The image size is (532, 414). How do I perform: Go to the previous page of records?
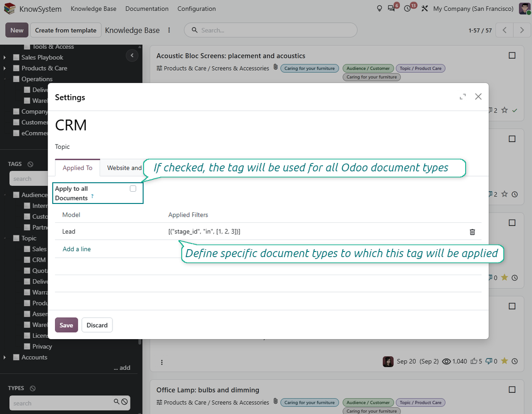click(x=505, y=30)
